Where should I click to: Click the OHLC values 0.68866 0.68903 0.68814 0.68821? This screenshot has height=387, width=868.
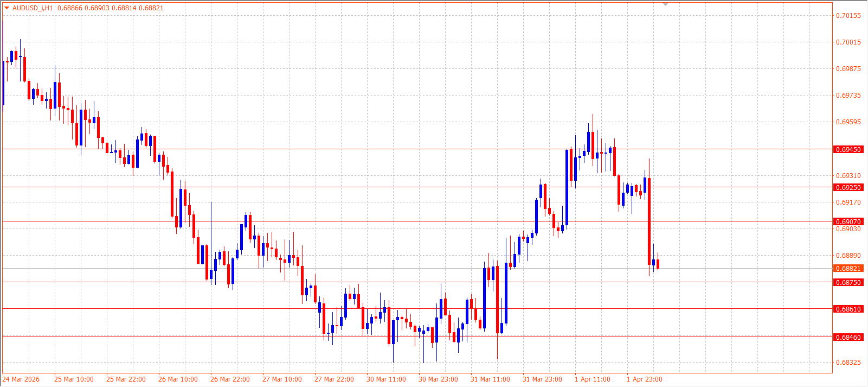pos(110,8)
